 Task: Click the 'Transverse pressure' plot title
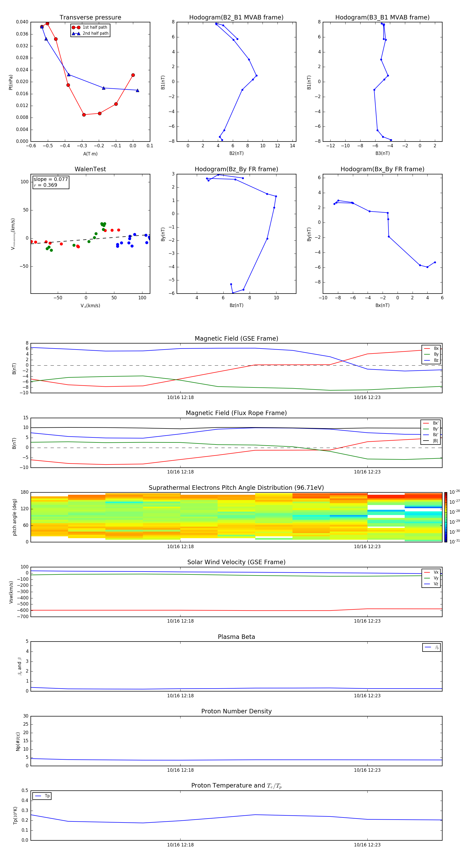(90, 18)
